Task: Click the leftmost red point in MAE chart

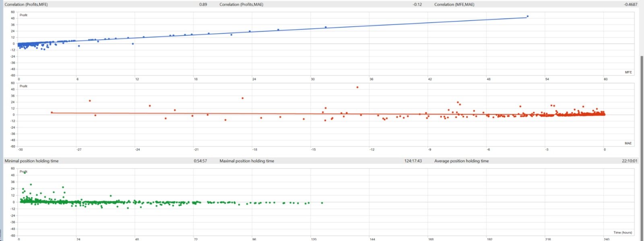Action: point(52,113)
